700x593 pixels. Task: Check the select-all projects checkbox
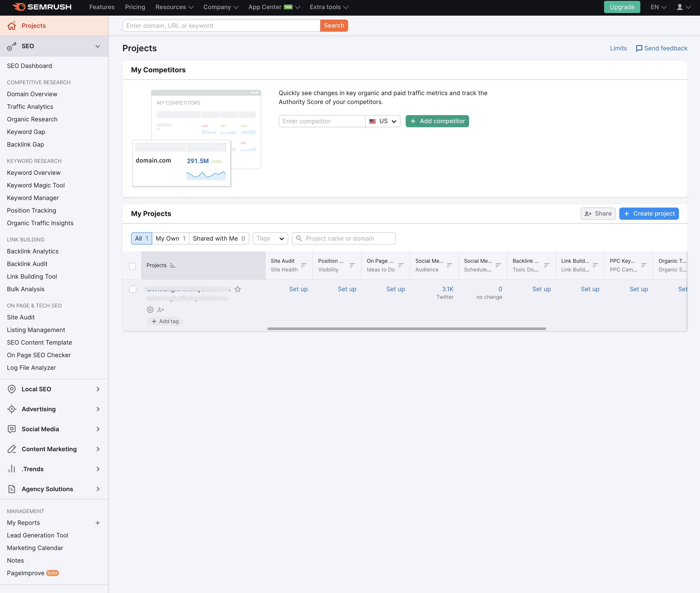click(132, 266)
